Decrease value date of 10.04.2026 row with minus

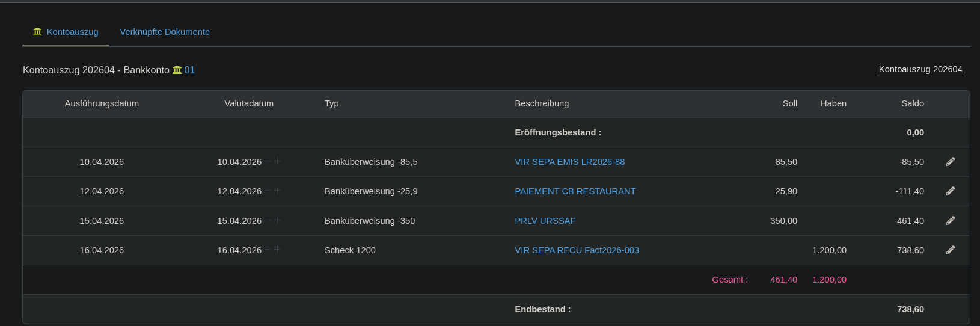(268, 161)
